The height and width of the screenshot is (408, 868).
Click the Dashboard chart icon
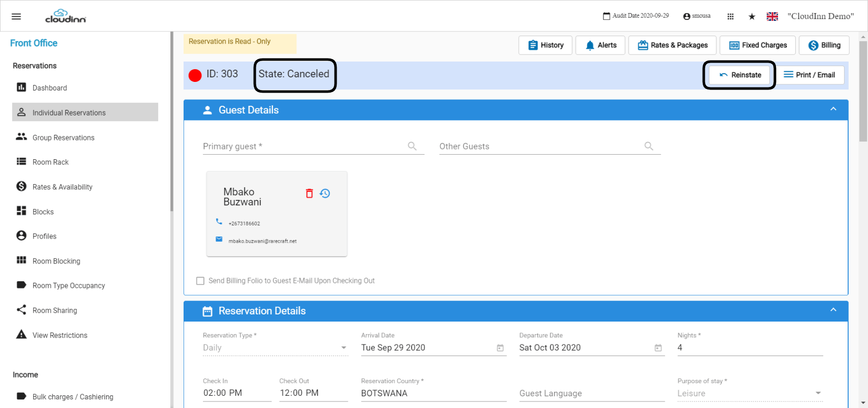point(21,87)
